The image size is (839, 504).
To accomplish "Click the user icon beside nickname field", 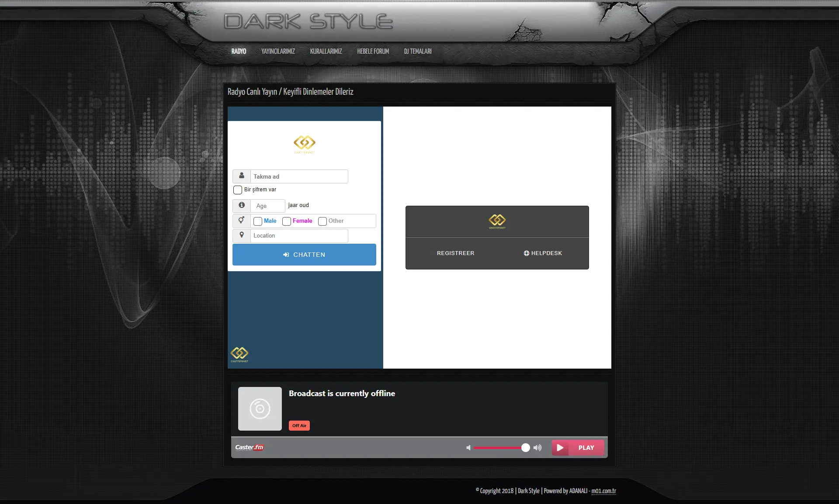I will [x=242, y=176].
